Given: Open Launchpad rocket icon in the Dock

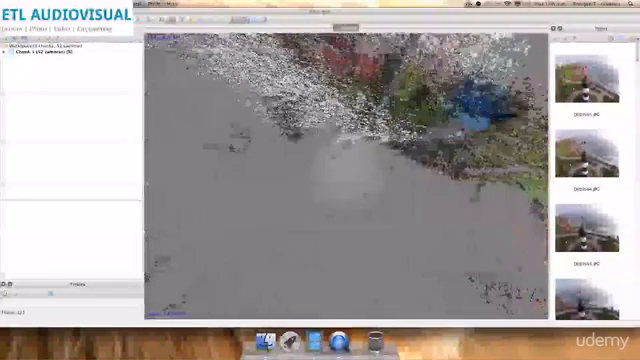Looking at the screenshot, I should pos(290,341).
